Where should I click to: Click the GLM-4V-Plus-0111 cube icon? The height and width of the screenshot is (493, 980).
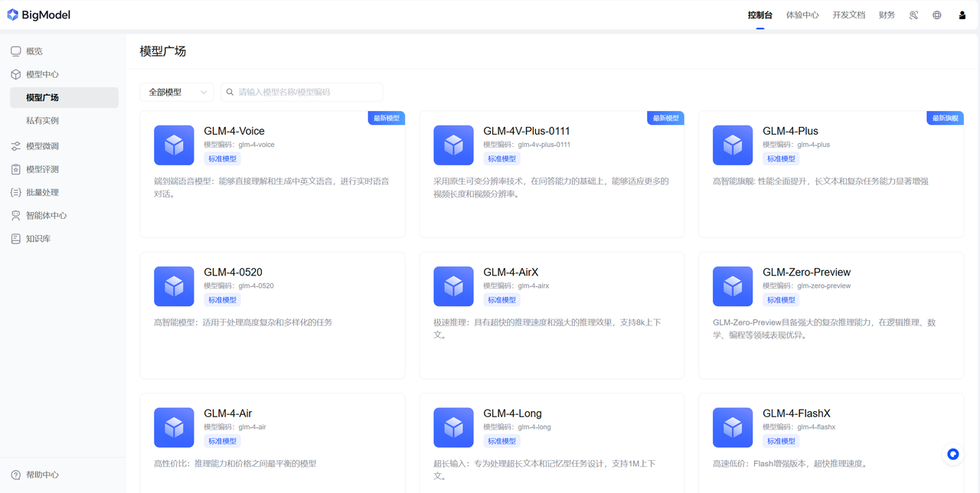[x=453, y=145]
